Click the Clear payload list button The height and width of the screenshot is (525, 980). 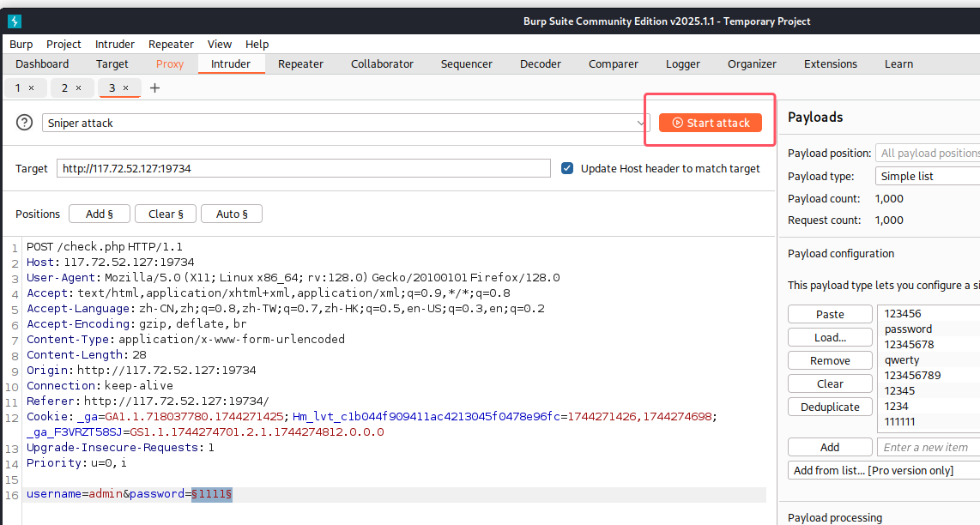click(830, 383)
